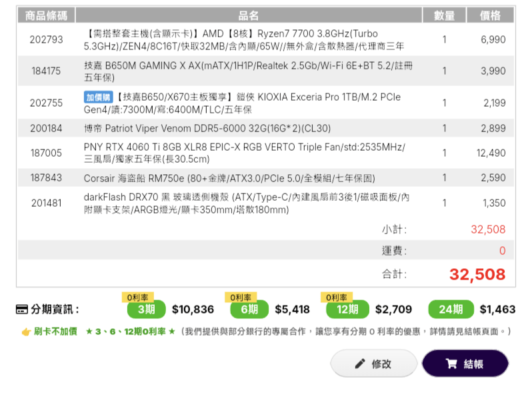This screenshot has width=532, height=393.
Task: Click the shopping cart icon in 結帳
Action: pos(451,364)
